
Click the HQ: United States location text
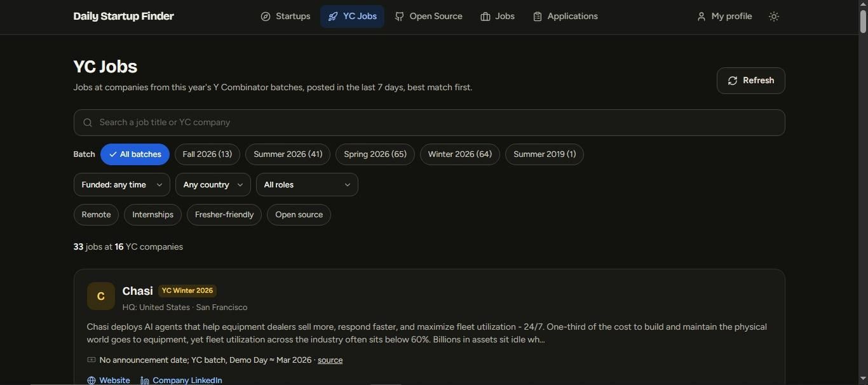point(185,307)
